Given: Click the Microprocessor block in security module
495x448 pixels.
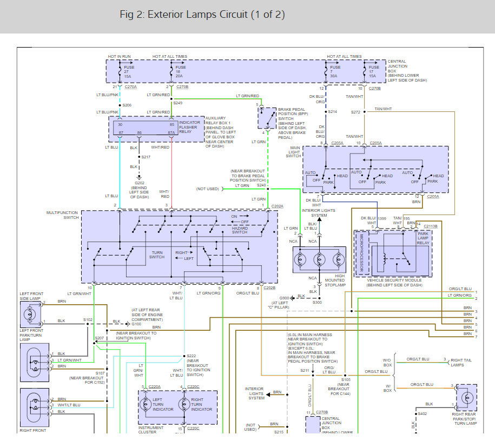Looking at the screenshot, I should pos(361,253).
